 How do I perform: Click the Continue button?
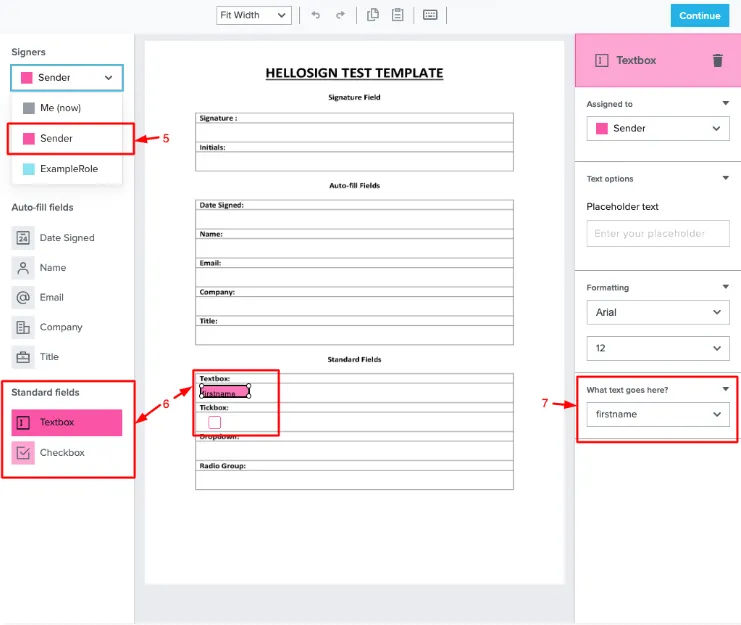coord(699,16)
